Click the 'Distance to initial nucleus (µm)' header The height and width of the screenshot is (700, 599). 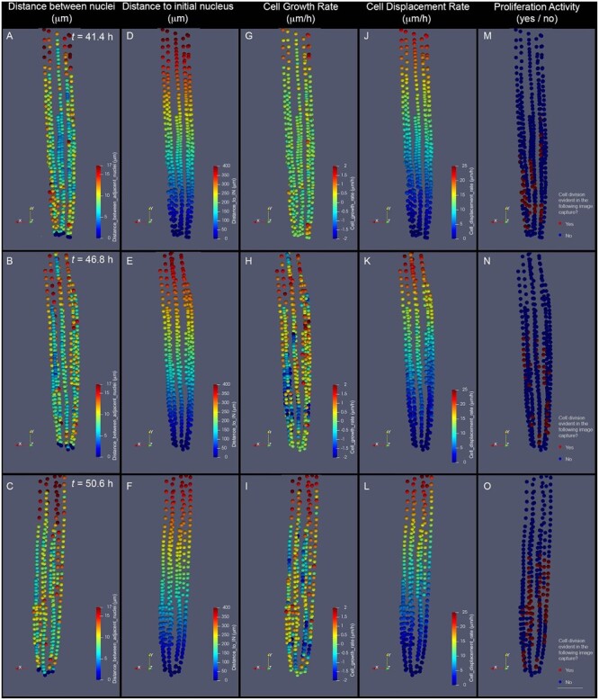[x=178, y=13]
